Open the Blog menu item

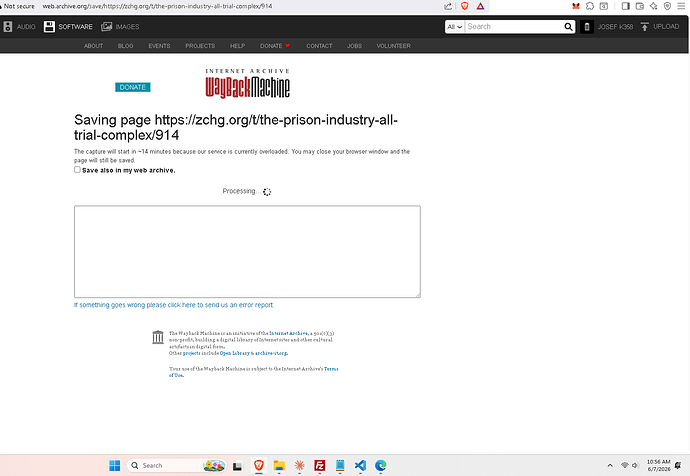[125, 46]
